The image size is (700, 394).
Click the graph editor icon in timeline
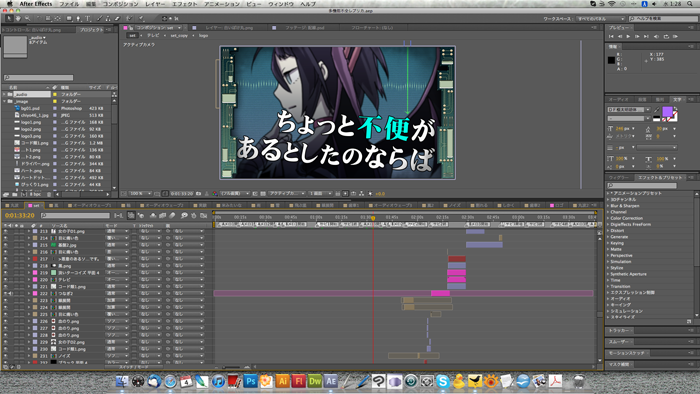(204, 216)
